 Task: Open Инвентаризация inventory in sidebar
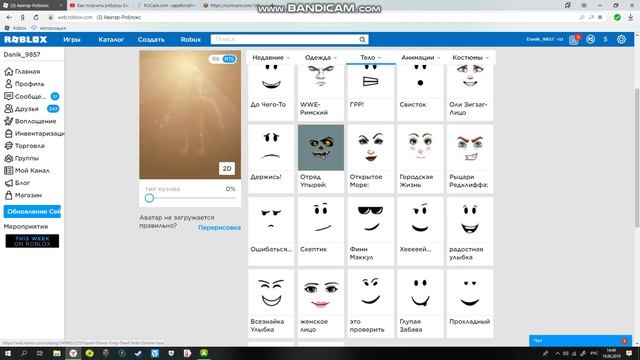33,133
